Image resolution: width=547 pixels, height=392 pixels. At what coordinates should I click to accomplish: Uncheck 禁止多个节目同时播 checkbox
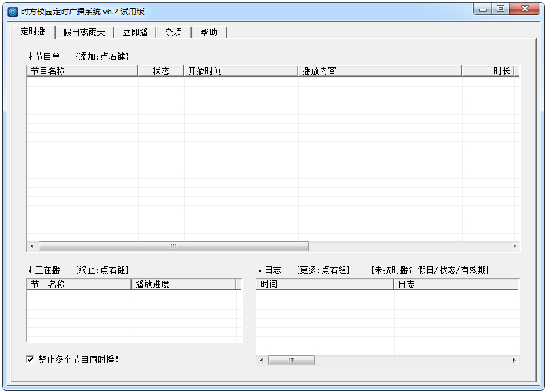point(30,359)
